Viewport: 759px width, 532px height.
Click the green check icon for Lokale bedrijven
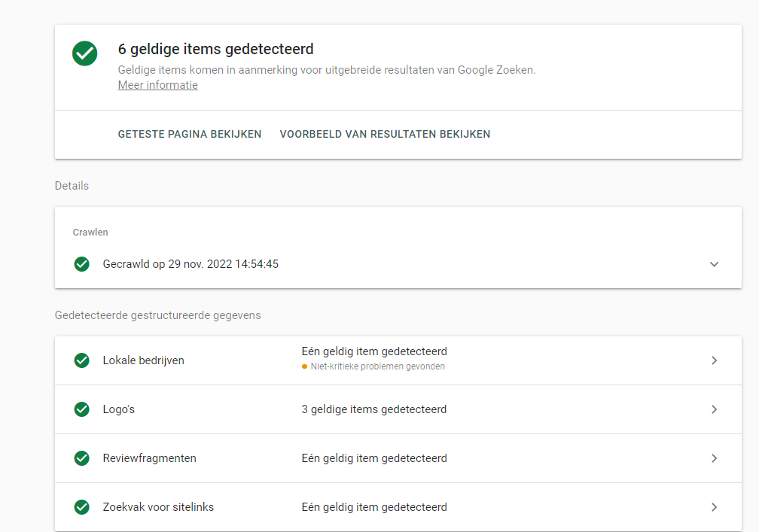pos(82,360)
